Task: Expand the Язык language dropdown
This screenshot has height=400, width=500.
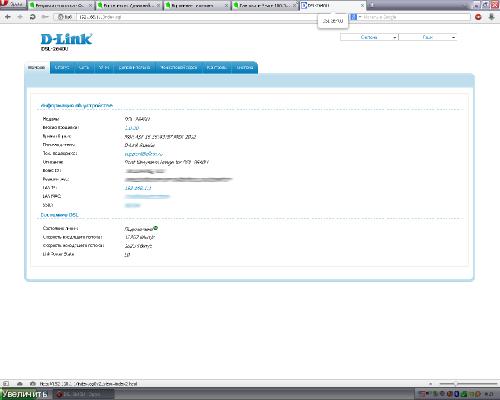Action: pyautogui.click(x=428, y=37)
